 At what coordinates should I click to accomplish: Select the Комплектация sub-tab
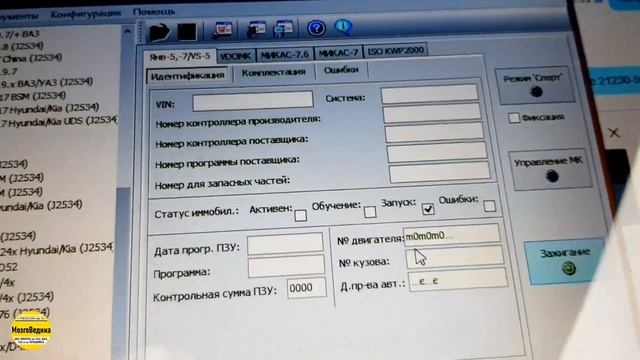[273, 73]
